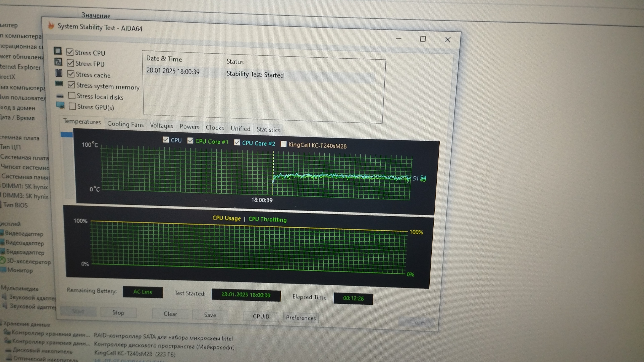Click the CPU Usage legend label
The width and height of the screenshot is (644, 362).
pos(227,218)
